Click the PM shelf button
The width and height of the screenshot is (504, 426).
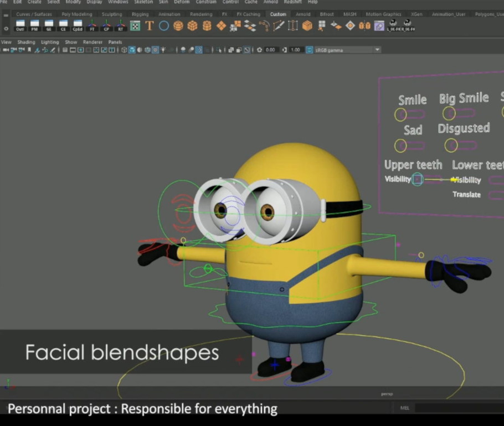(x=34, y=25)
